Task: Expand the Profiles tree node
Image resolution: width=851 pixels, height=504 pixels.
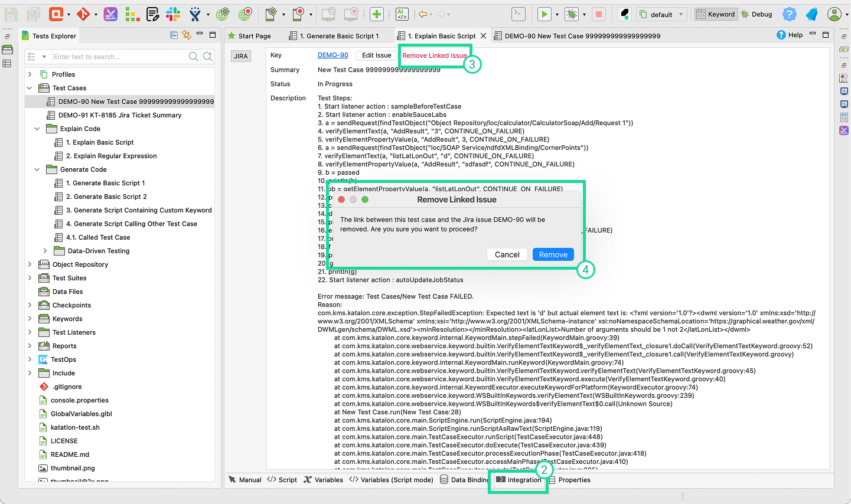Action: pos(30,74)
